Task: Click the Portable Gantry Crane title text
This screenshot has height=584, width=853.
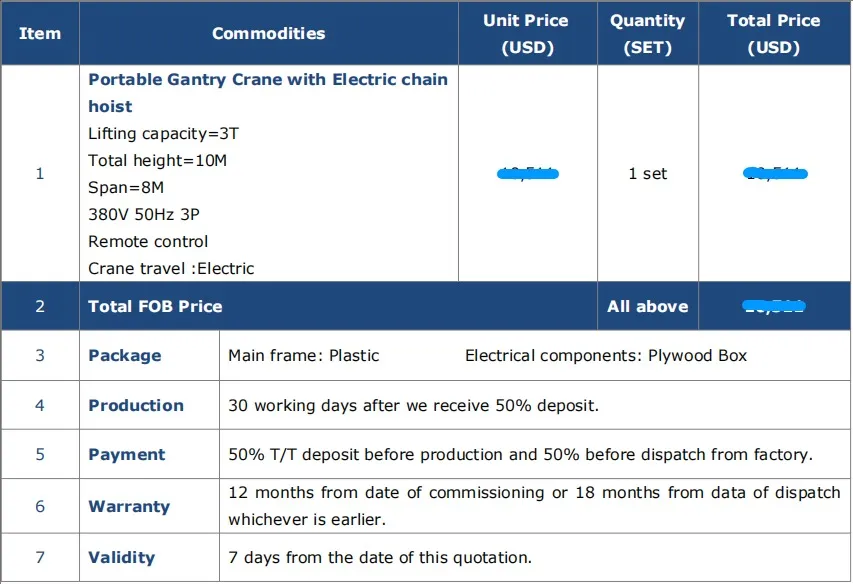Action: 267,92
